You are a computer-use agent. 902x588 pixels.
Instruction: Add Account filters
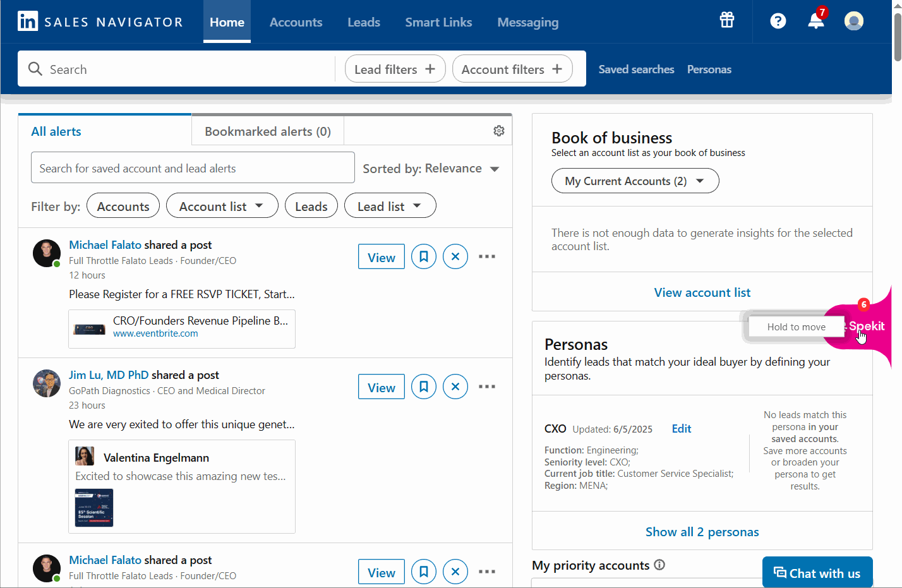[512, 69]
